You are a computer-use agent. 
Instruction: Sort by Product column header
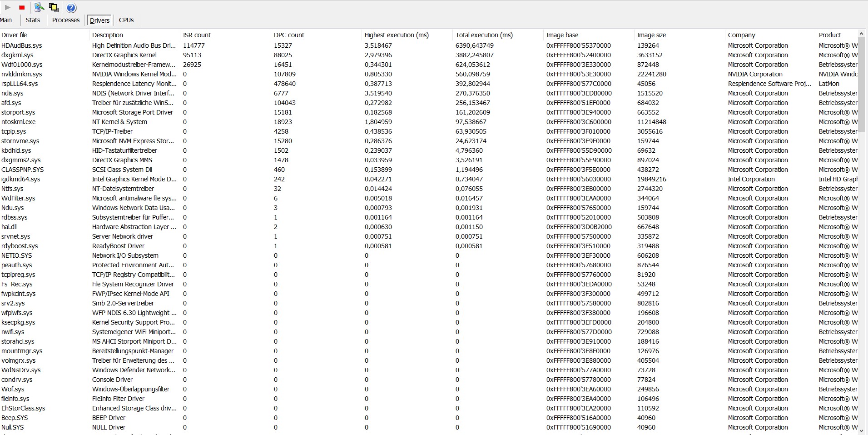point(837,35)
